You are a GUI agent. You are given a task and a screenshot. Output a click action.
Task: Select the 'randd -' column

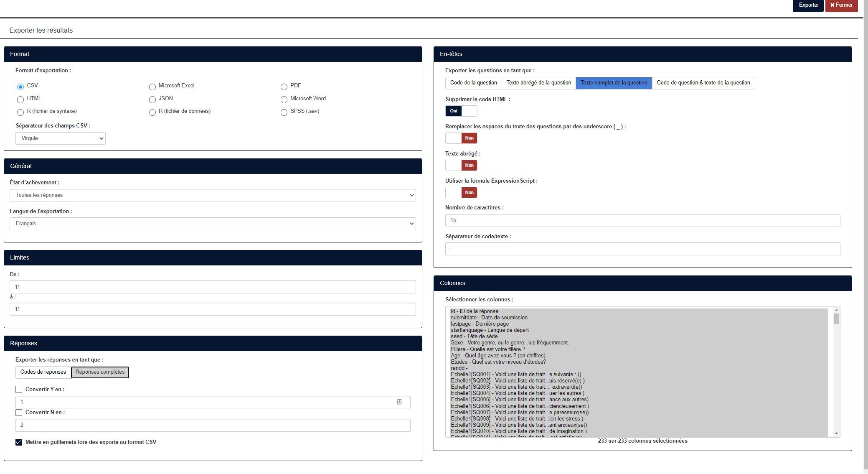639,368
